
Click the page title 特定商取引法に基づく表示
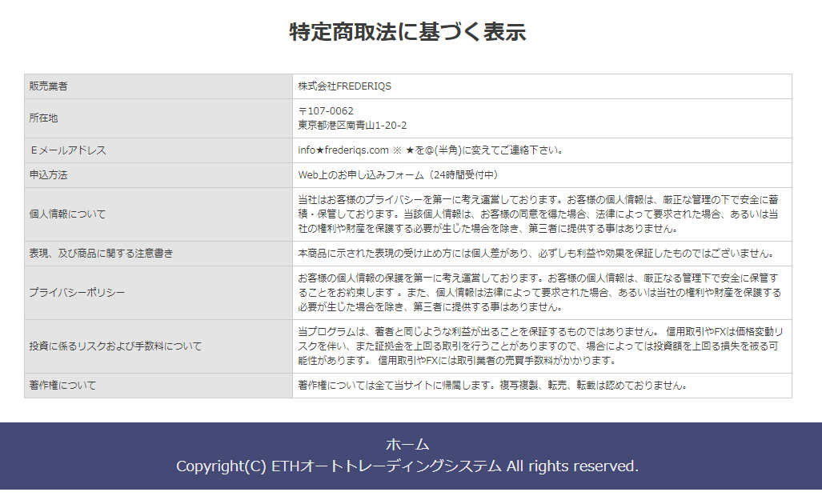[x=411, y=34]
